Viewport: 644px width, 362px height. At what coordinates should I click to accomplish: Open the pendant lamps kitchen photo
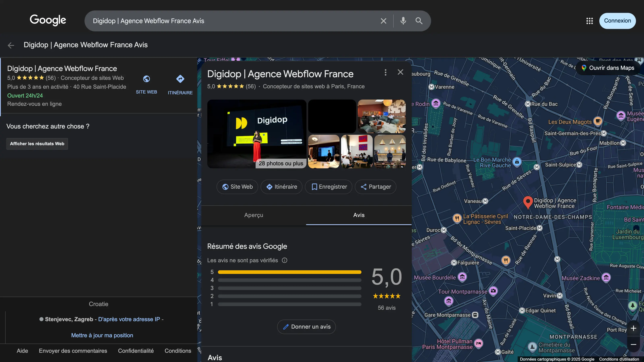[x=390, y=152]
